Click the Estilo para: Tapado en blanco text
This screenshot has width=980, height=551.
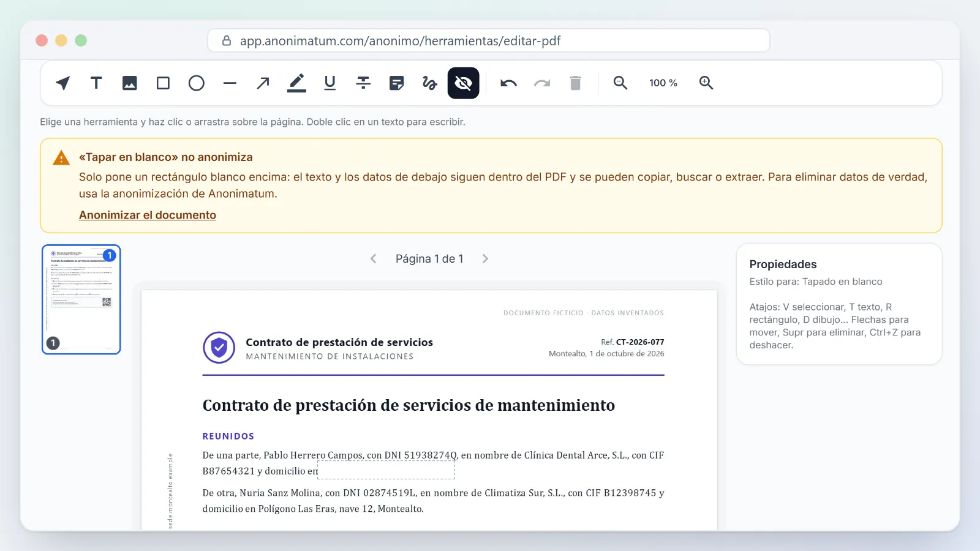[x=816, y=282]
